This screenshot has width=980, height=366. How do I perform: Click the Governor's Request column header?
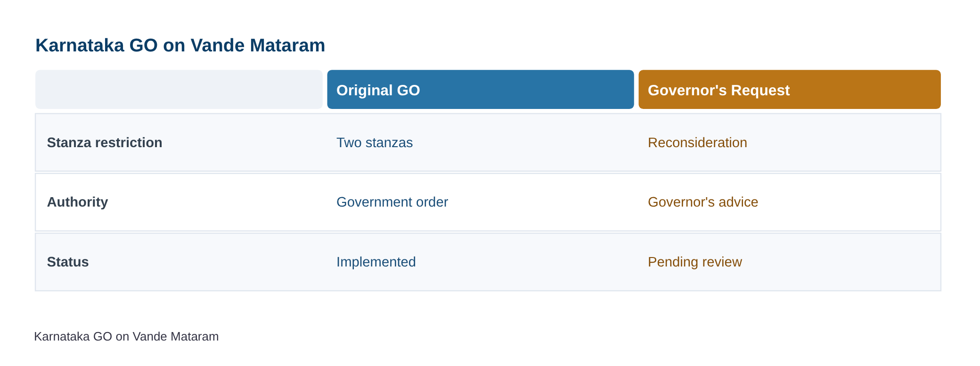(x=789, y=90)
